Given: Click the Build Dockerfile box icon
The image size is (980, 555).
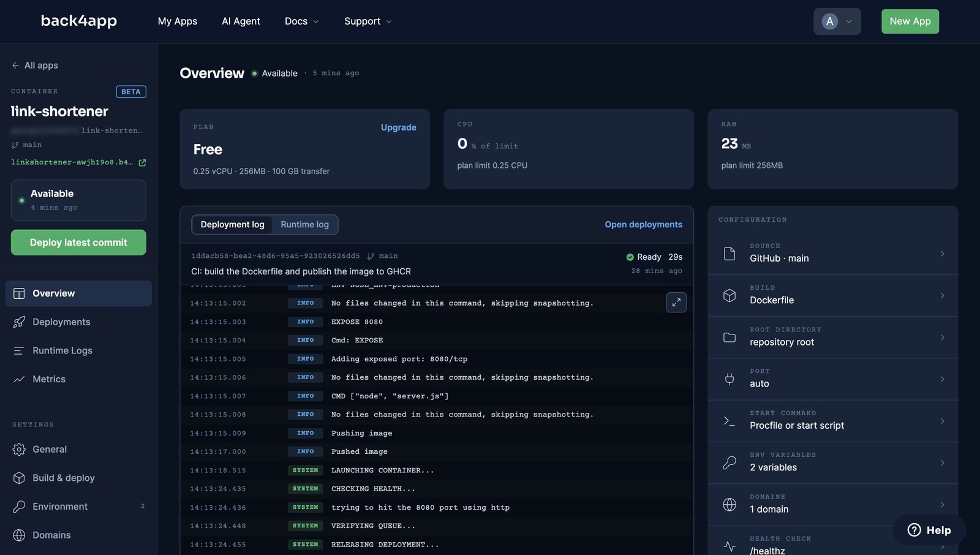Looking at the screenshot, I should point(729,295).
